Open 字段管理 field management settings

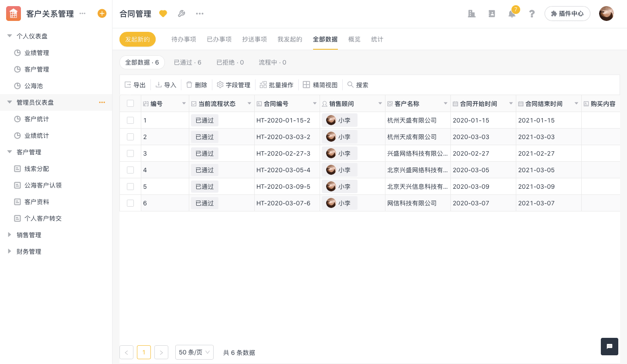233,85
